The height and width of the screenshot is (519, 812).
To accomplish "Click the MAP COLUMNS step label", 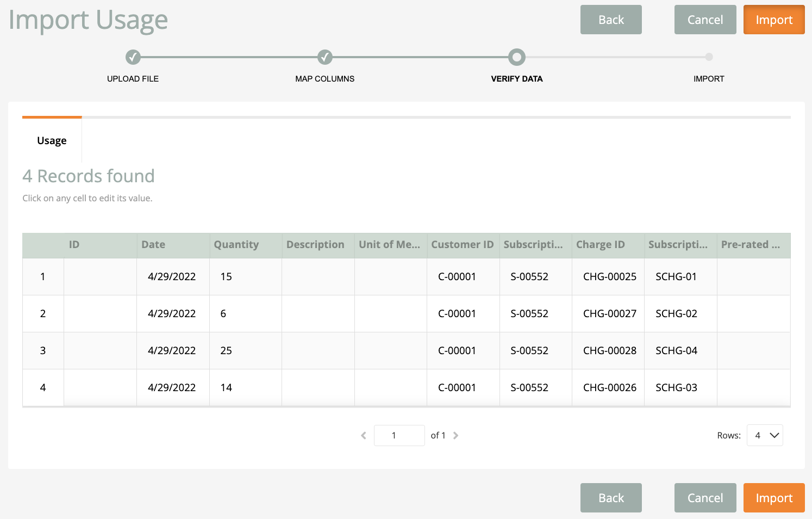I will coord(325,79).
